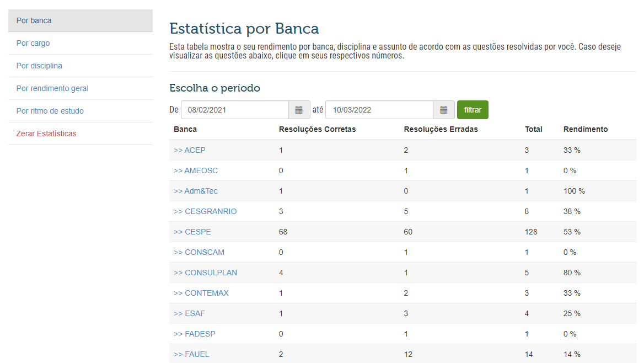
Task: Open the 'Por disciplina' statistics section
Action: (x=37, y=65)
